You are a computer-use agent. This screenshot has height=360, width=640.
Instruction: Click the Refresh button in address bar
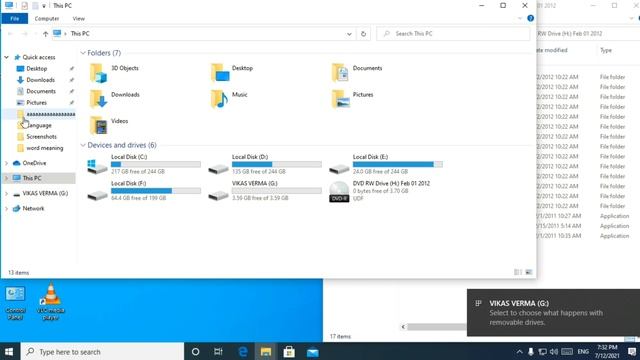[x=363, y=34]
